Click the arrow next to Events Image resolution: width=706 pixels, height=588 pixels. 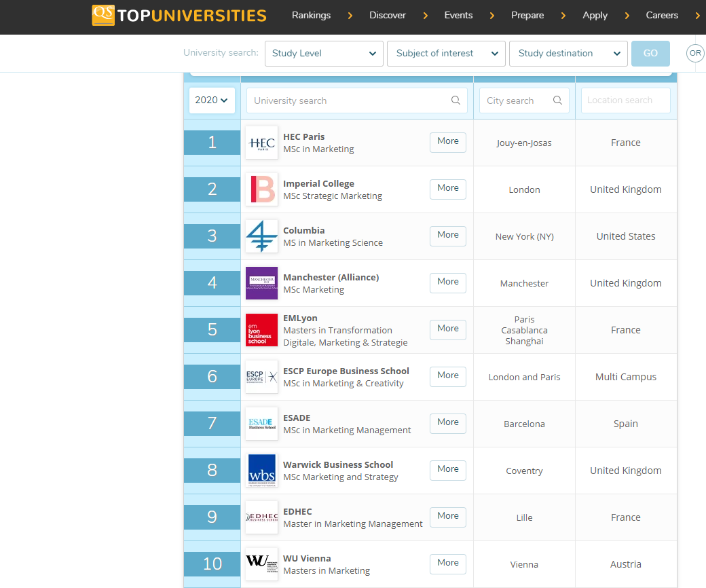[492, 16]
